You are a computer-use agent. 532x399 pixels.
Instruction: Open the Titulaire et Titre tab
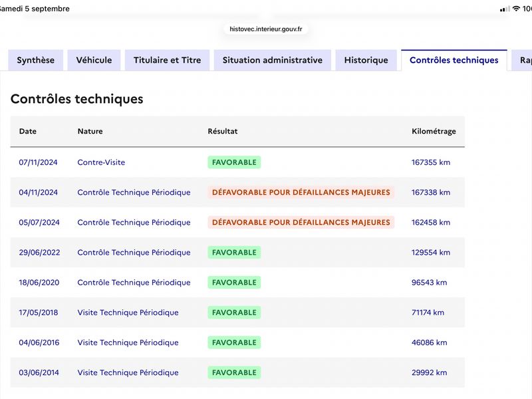(168, 60)
